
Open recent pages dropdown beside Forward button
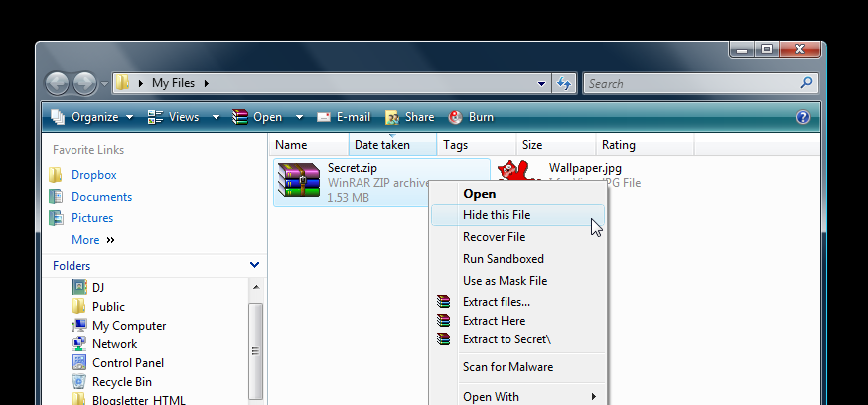(x=104, y=84)
